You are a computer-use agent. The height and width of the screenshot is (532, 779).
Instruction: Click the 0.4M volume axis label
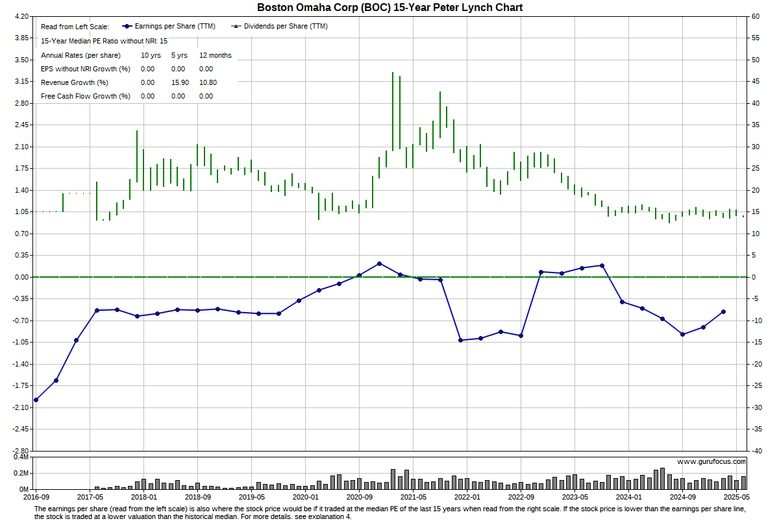click(20, 457)
